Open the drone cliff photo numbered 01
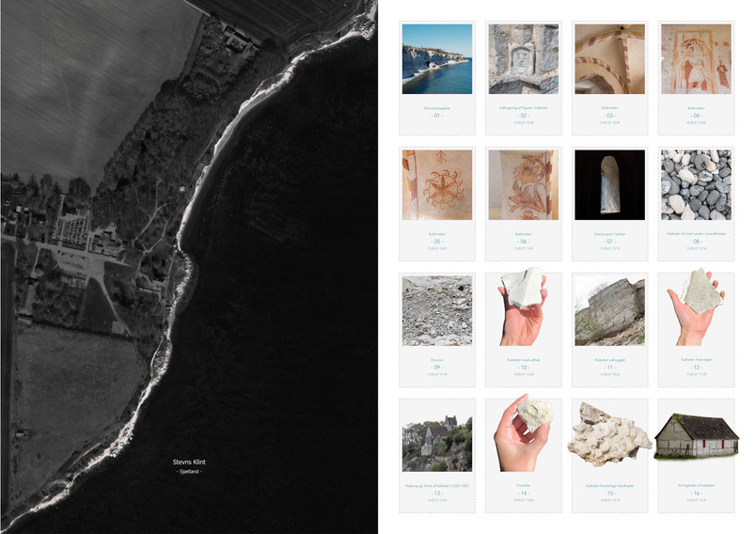 pyautogui.click(x=437, y=59)
